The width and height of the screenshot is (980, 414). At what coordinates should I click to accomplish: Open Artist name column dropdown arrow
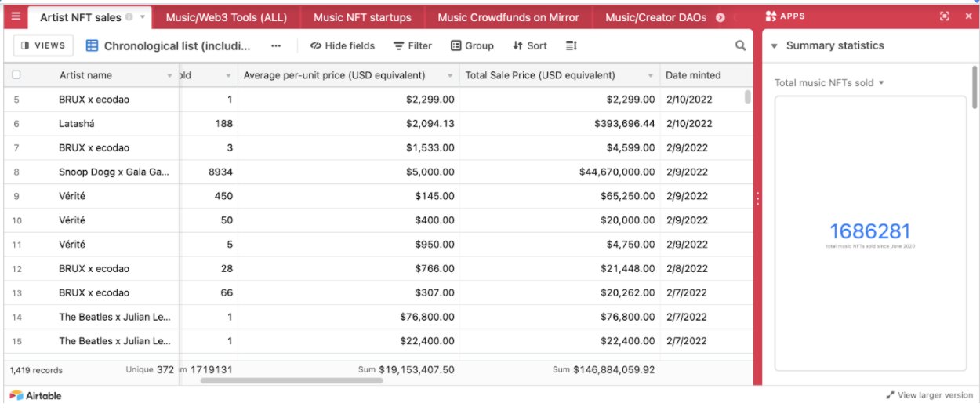point(170,75)
